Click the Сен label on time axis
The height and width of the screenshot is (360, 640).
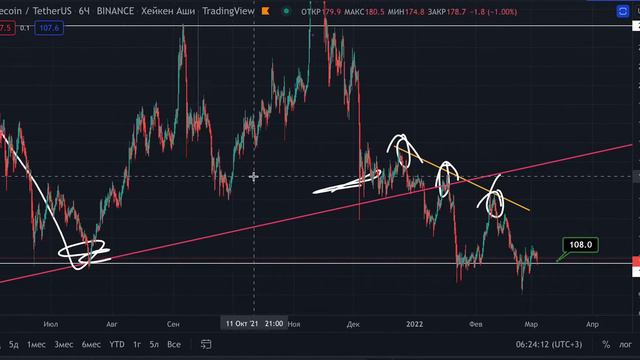[x=173, y=324]
